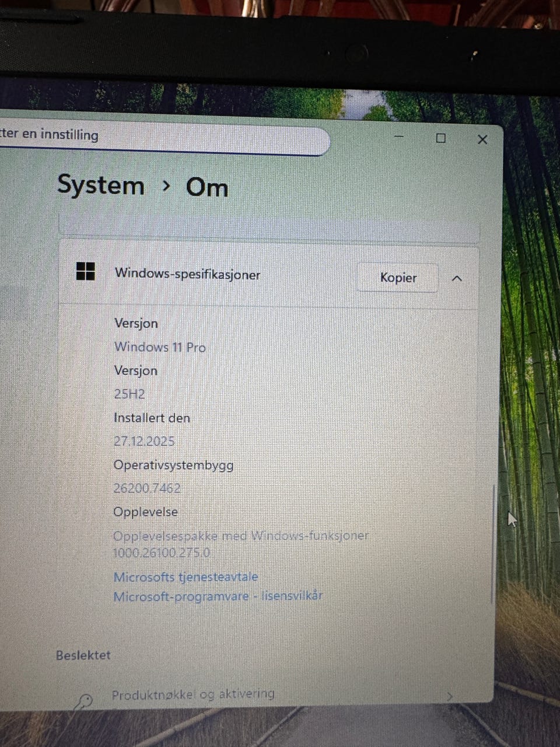Click the Windows logo icon
This screenshot has height=747, width=560.
coord(86,271)
